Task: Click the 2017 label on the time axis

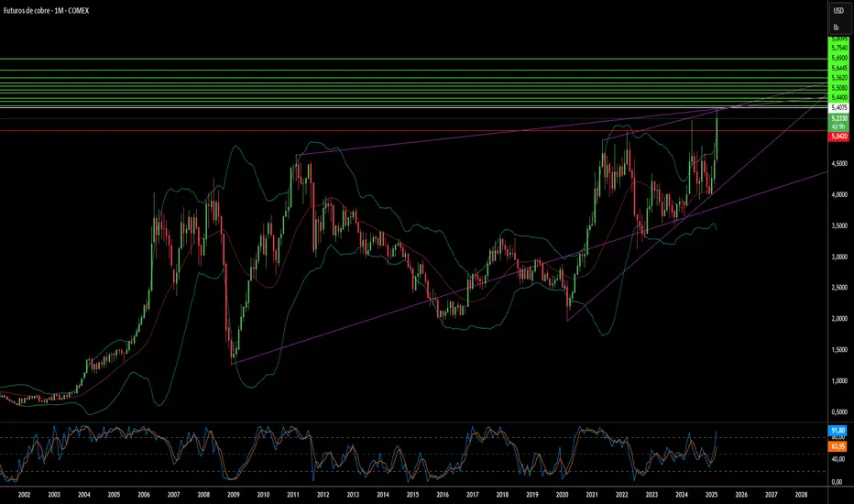Action: coord(473,495)
